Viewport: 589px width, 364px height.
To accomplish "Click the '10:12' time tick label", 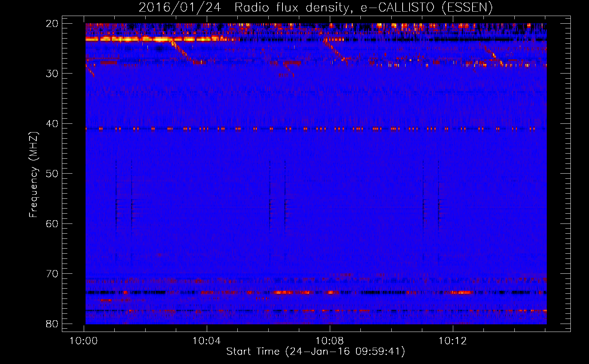I will click(x=452, y=341).
